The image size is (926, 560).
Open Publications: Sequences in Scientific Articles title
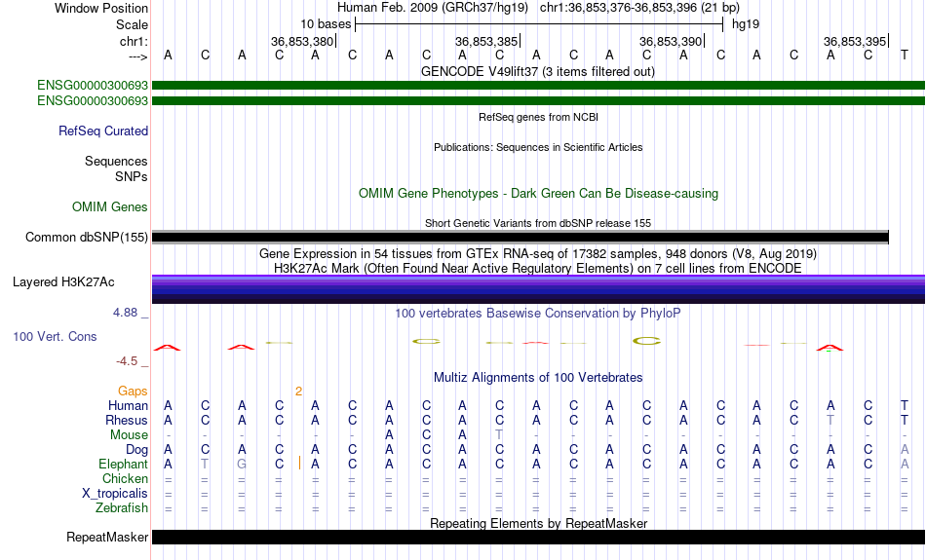click(x=538, y=147)
